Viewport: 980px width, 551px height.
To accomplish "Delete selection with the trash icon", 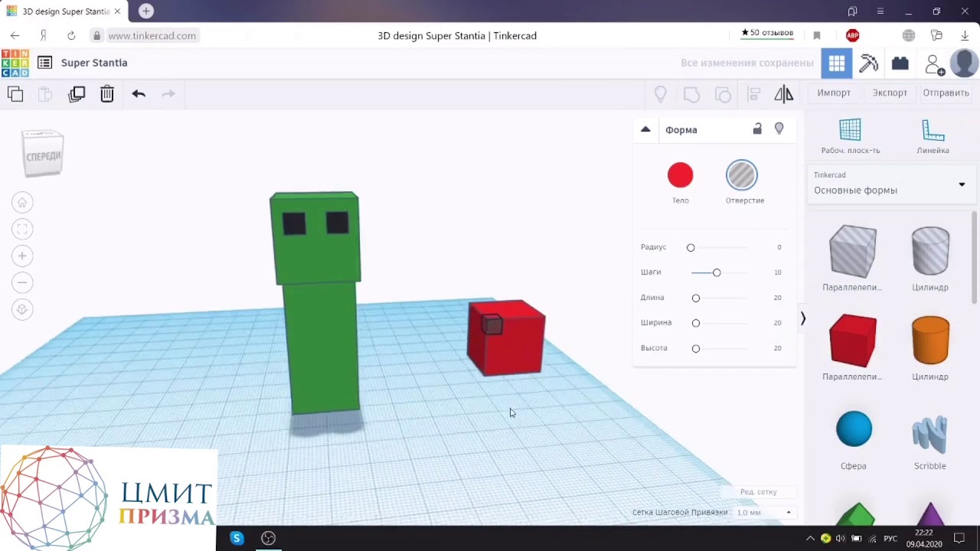I will pyautogui.click(x=107, y=93).
